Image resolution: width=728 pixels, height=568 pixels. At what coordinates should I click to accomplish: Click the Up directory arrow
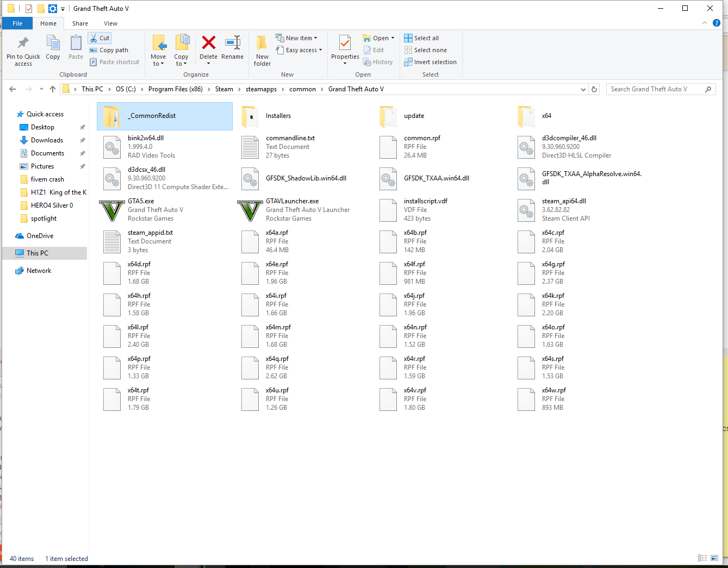(x=53, y=89)
